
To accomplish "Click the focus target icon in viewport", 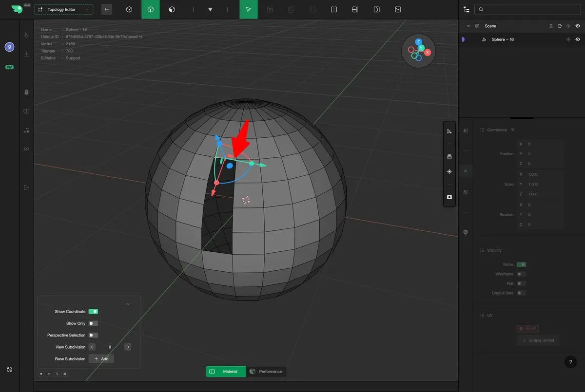I will (449, 171).
